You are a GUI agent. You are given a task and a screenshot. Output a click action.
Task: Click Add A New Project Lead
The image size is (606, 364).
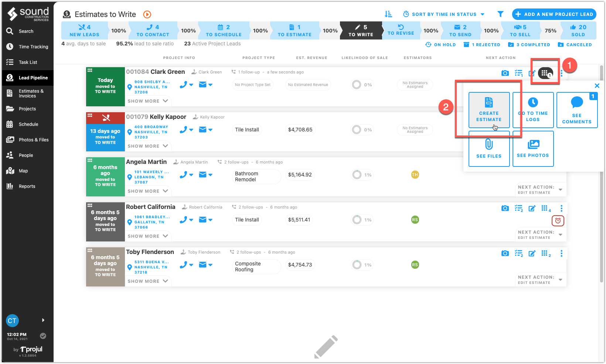(554, 14)
